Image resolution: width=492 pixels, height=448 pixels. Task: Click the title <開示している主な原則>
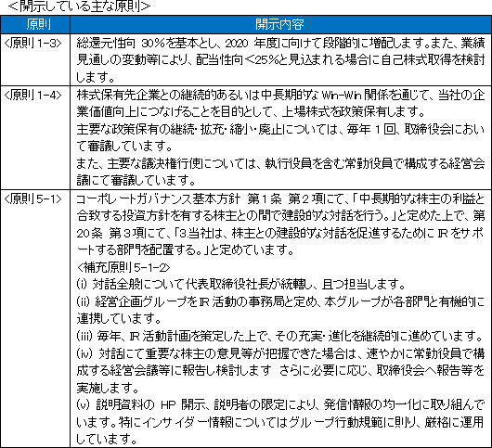click(80, 6)
